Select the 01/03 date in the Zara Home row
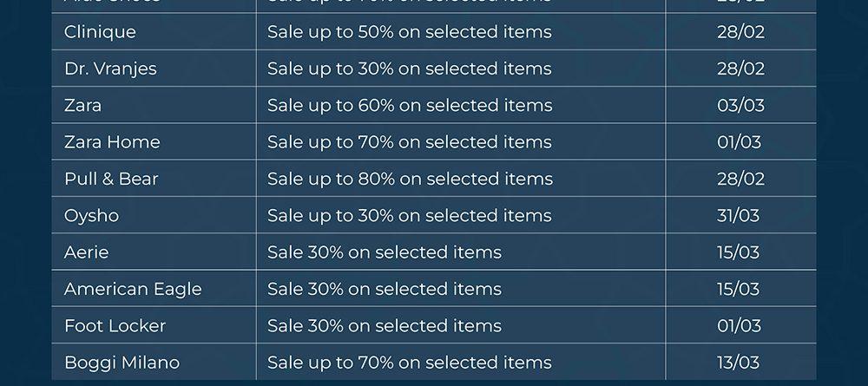The height and width of the screenshot is (386, 868). coord(739,142)
